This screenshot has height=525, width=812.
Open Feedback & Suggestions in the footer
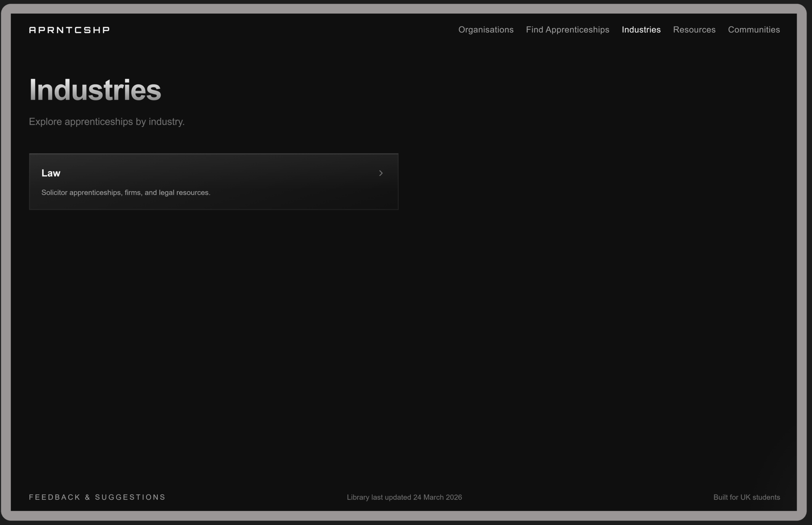(97, 497)
